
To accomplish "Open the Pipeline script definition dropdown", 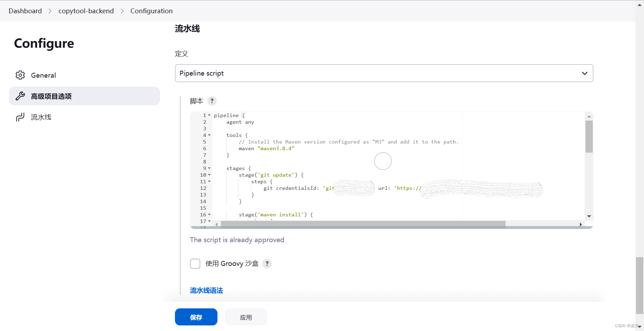I will point(384,73).
